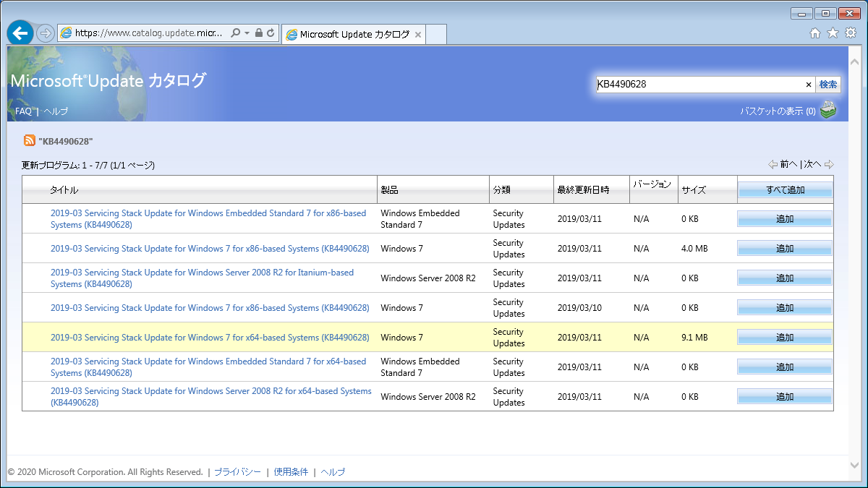Open バスケットの表示 (0) link
Screen dimensions: 868x488
coord(778,111)
